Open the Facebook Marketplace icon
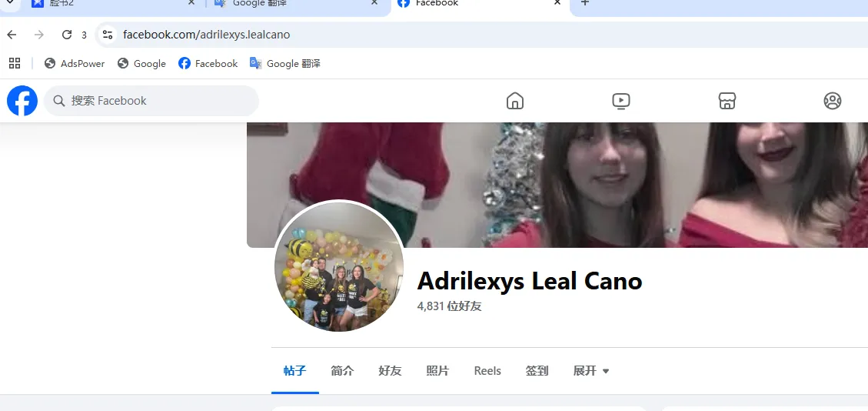Screen dimensions: 868x411 [x=727, y=101]
